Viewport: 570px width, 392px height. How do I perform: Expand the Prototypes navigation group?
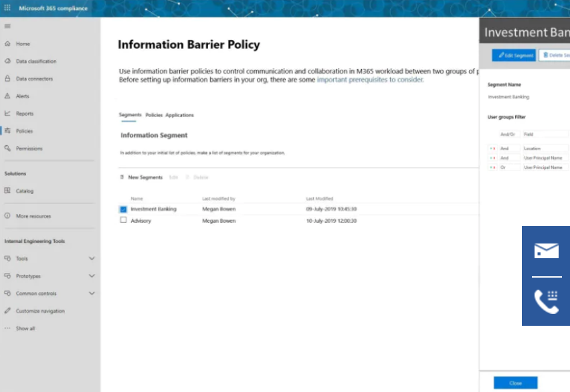[92, 276]
